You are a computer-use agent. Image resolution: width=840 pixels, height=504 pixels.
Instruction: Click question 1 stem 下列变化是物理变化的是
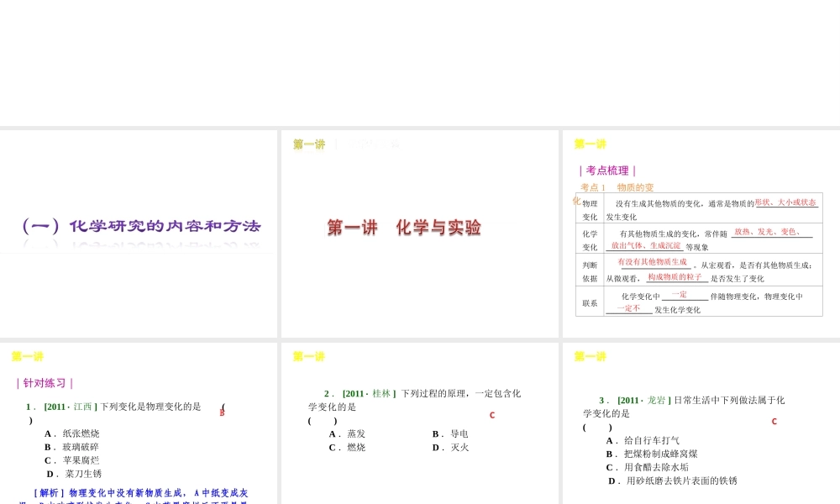point(150,407)
